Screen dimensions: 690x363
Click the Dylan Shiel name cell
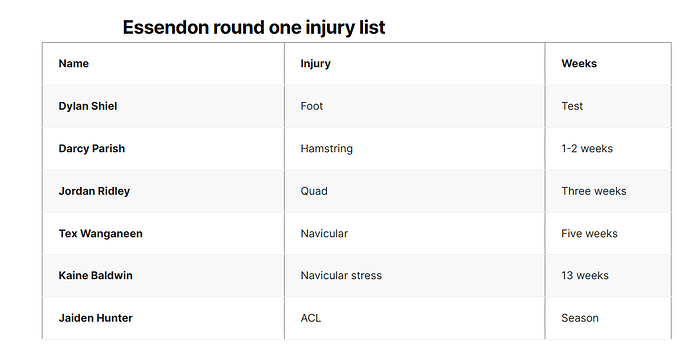(163, 106)
